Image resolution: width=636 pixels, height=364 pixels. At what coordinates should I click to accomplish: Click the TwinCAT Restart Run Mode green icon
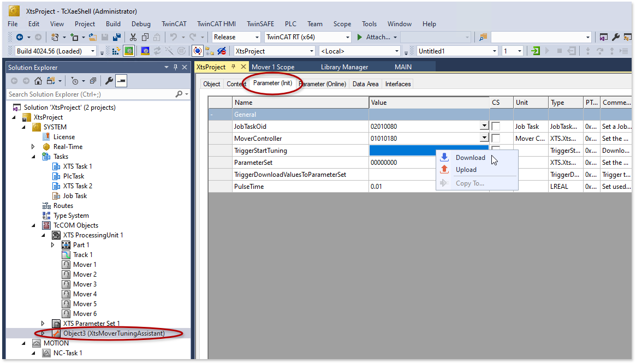coord(129,51)
